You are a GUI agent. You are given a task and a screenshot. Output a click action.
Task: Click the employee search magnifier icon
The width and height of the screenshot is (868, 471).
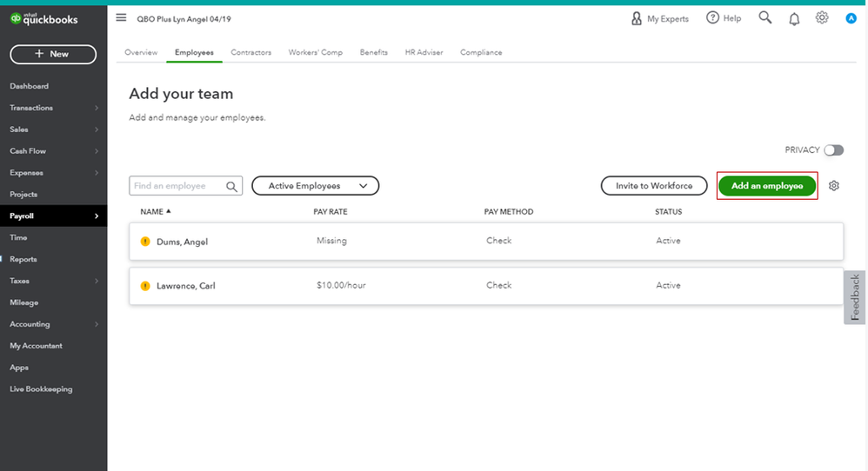coord(232,187)
